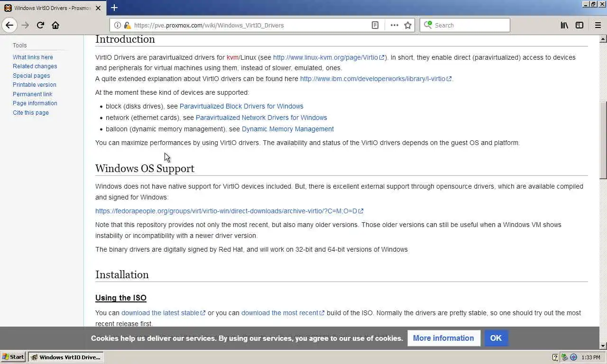Click the Windows VirtIO Drive... taskbar button

pyautogui.click(x=66, y=357)
